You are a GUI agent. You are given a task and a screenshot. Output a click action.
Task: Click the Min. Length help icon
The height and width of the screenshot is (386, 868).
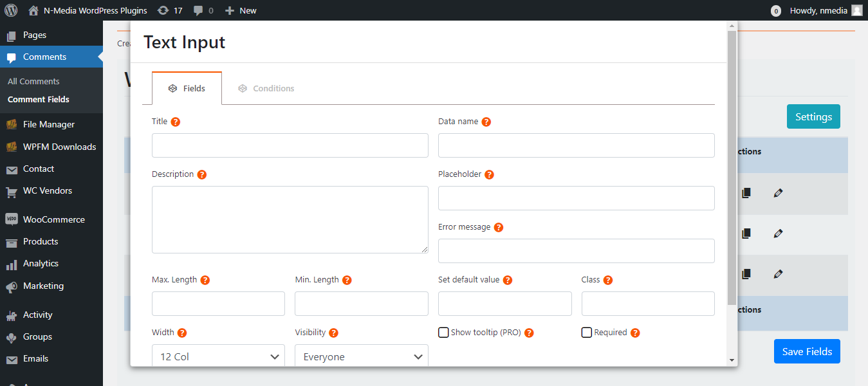347,280
